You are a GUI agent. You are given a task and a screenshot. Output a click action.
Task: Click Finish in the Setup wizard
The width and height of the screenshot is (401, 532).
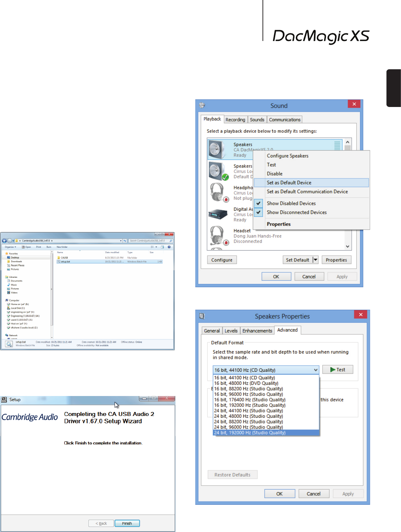tap(127, 523)
